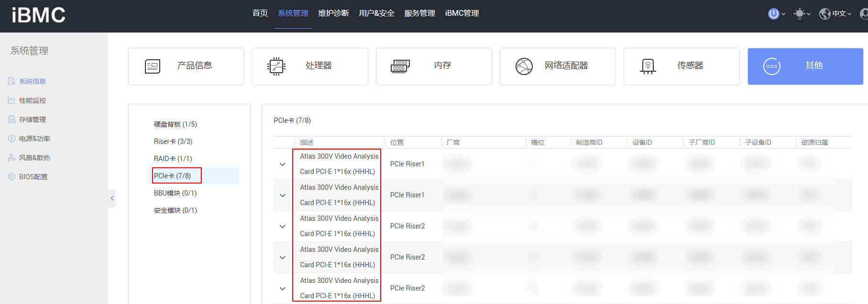The height and width of the screenshot is (304, 868).
Task: Select BBU模块 (0/1) in the list
Action: coord(175,193)
